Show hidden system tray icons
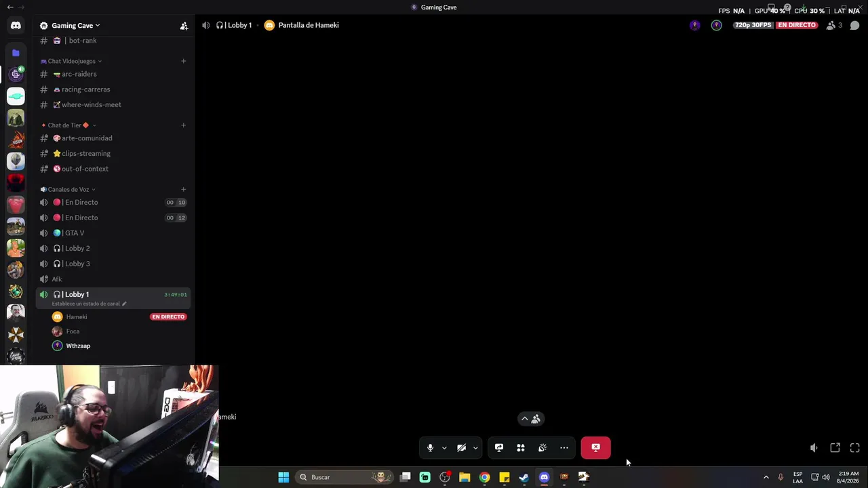Image resolution: width=868 pixels, height=488 pixels. pos(766,477)
